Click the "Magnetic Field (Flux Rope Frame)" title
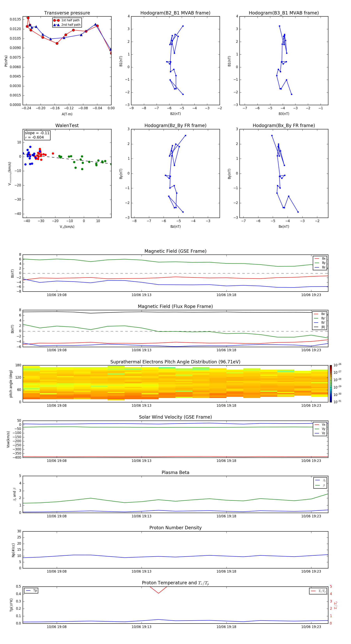Viewport: 351px width, 644px height. 175,307
